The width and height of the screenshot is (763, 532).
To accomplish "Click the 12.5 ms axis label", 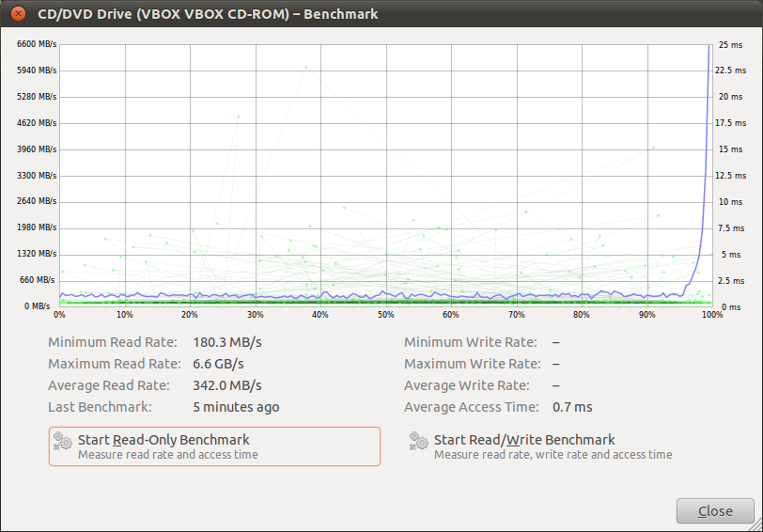I will coord(730,175).
